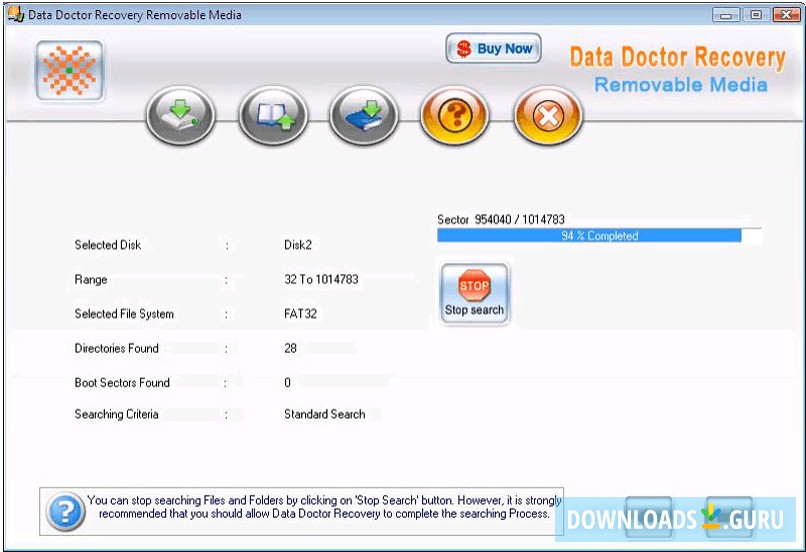Minimize the Data Doctor Recovery window
806x552 pixels.
pos(726,14)
